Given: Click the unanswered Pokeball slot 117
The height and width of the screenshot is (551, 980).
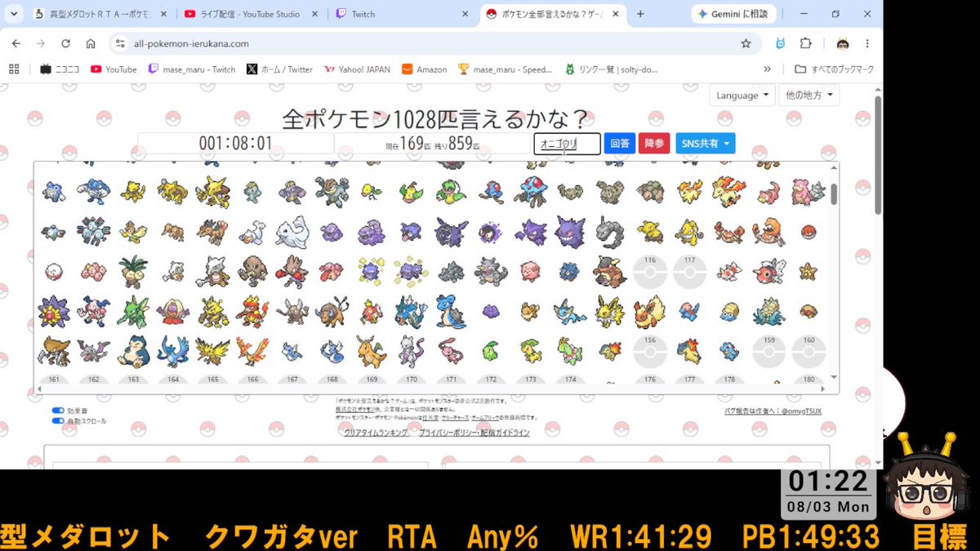Looking at the screenshot, I should [x=689, y=271].
